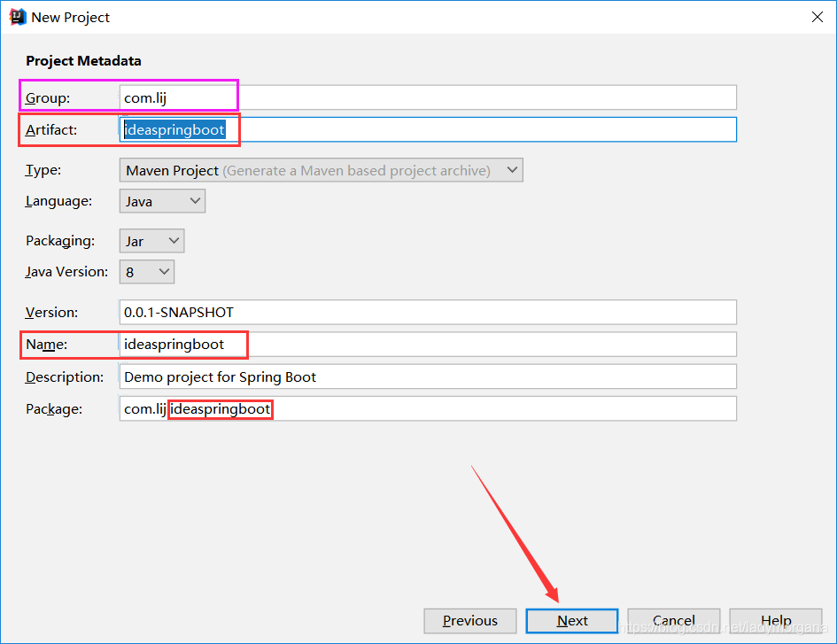Click the Packaging: label
837x644 pixels.
60,241
